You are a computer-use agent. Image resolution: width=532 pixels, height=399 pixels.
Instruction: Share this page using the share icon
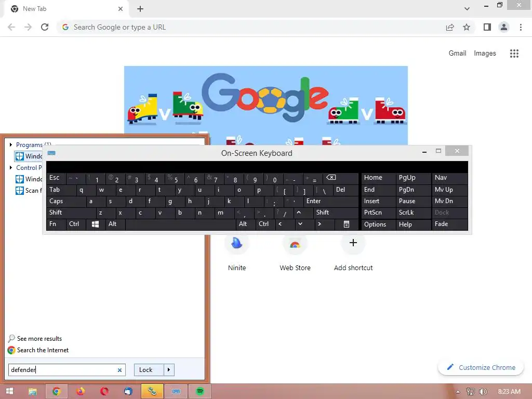pyautogui.click(x=450, y=27)
